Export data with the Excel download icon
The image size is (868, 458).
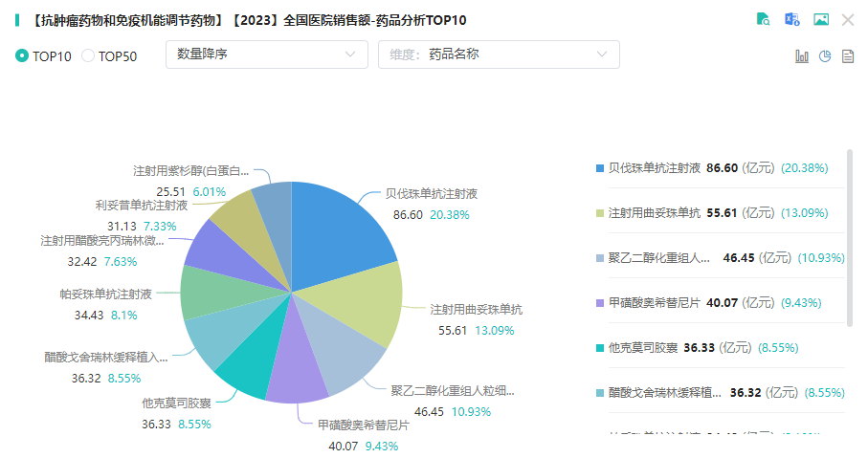[x=791, y=20]
